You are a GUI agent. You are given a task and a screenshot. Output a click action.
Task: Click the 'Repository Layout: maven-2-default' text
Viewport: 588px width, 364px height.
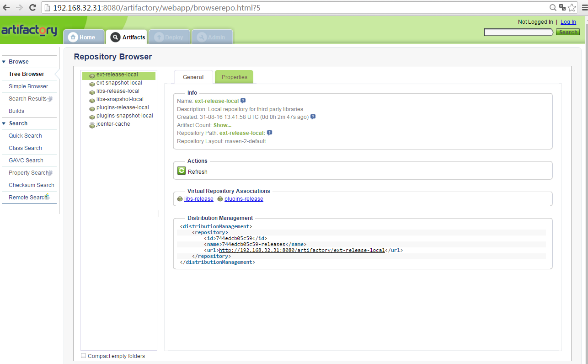tap(221, 141)
